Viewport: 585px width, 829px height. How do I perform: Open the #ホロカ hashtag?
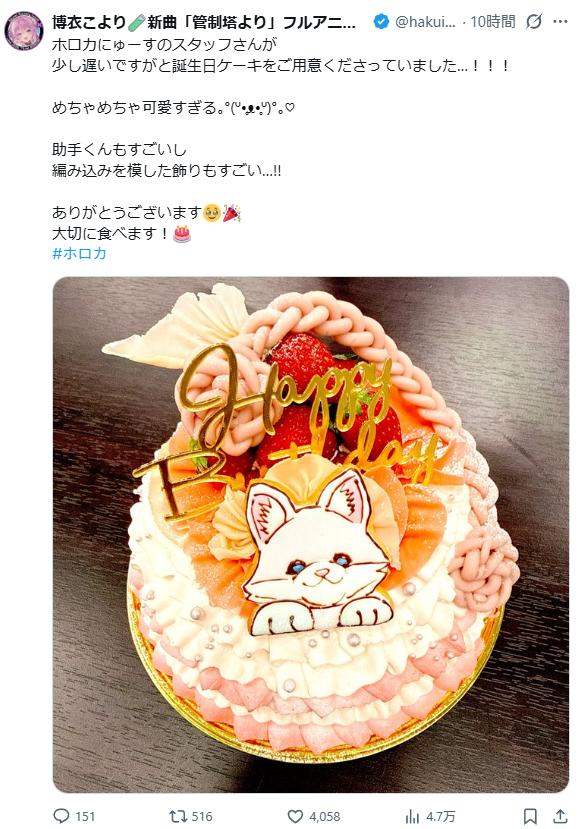[79, 253]
